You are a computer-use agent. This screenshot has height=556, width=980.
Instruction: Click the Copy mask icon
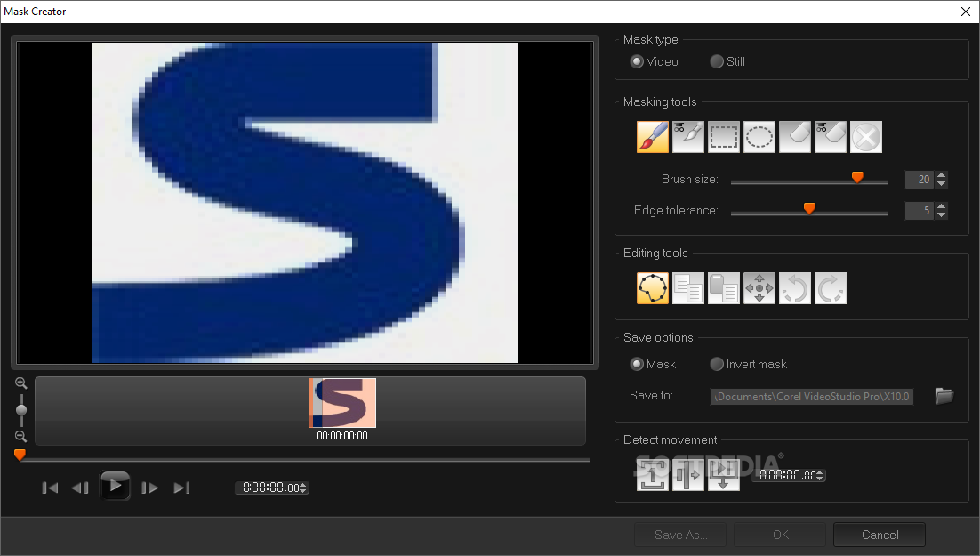point(688,288)
